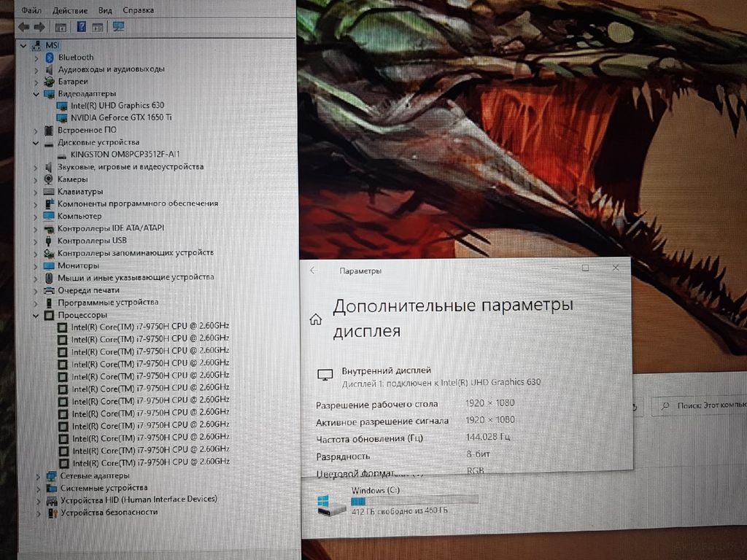Click the Очереди печати printer icon
This screenshot has width=747, height=560.
point(49,290)
